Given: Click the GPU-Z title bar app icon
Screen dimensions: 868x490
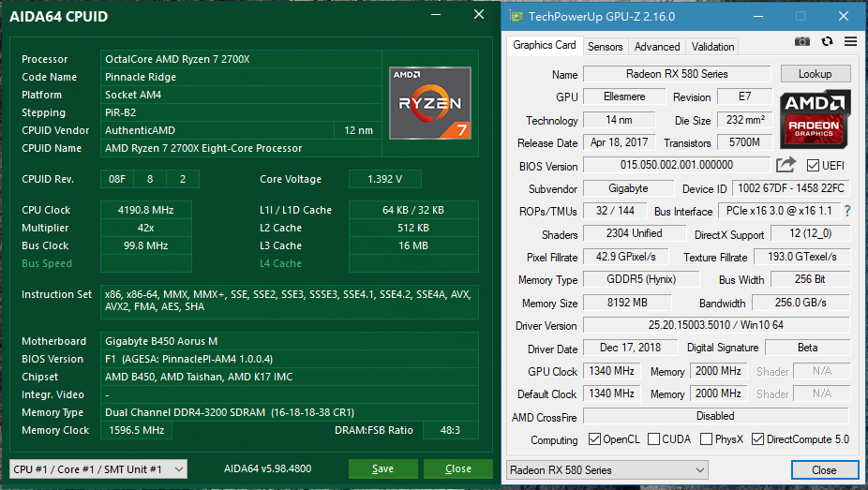Looking at the screenshot, I should point(516,16).
